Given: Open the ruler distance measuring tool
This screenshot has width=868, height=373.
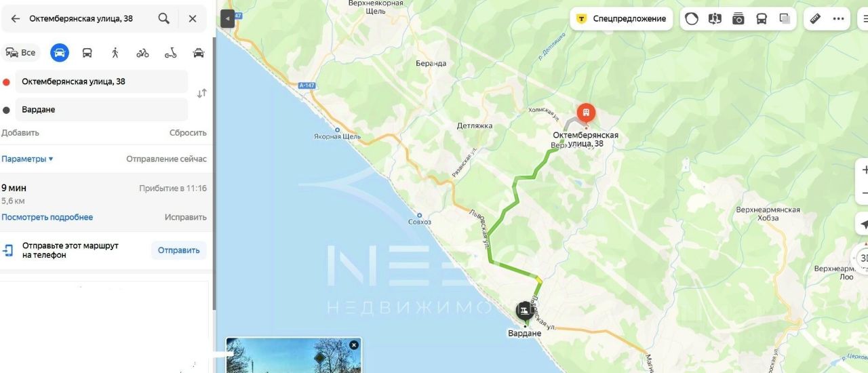Looking at the screenshot, I should coord(816,19).
